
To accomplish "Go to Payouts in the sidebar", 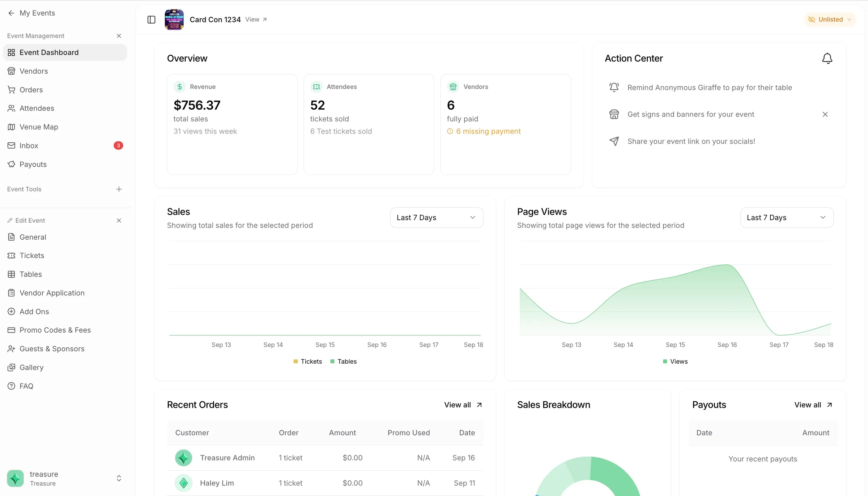I will tap(65, 164).
